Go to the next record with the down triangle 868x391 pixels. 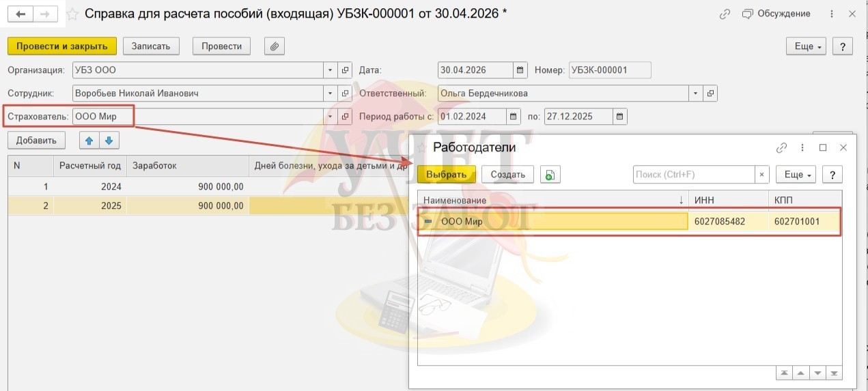point(817,373)
